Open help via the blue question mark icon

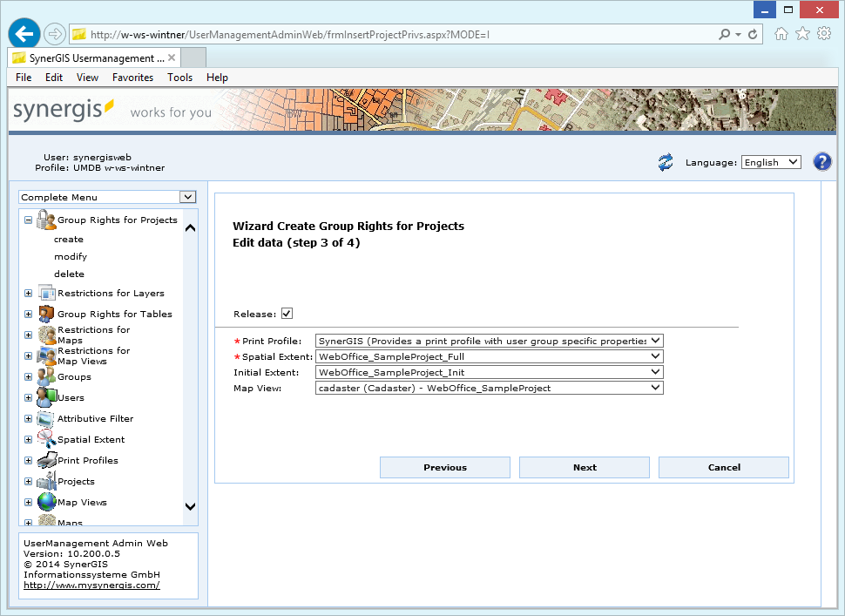(821, 161)
